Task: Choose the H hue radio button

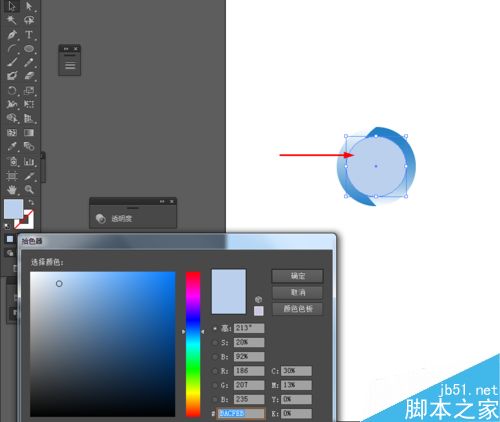Action: pos(215,328)
